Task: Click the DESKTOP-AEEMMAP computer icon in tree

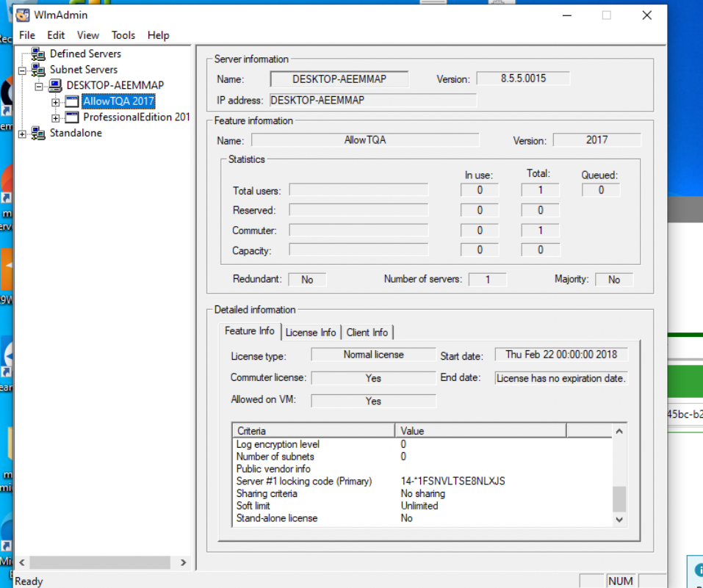Action: [x=54, y=86]
